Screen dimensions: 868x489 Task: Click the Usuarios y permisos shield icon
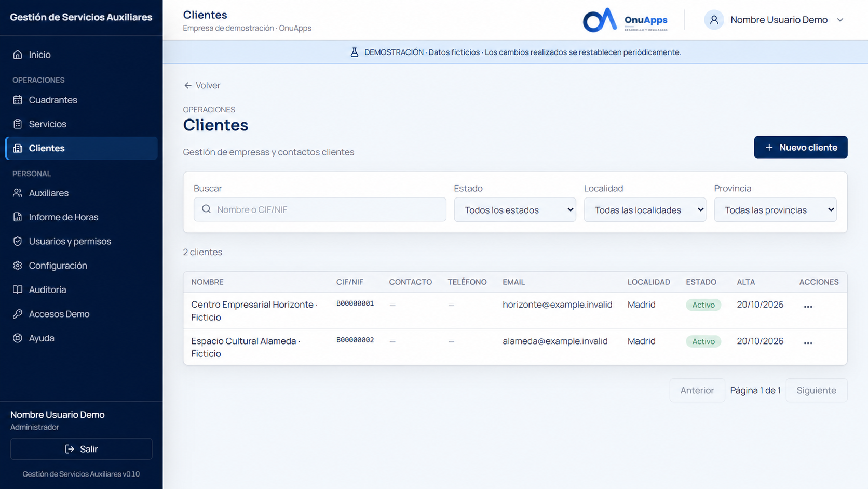point(18,241)
